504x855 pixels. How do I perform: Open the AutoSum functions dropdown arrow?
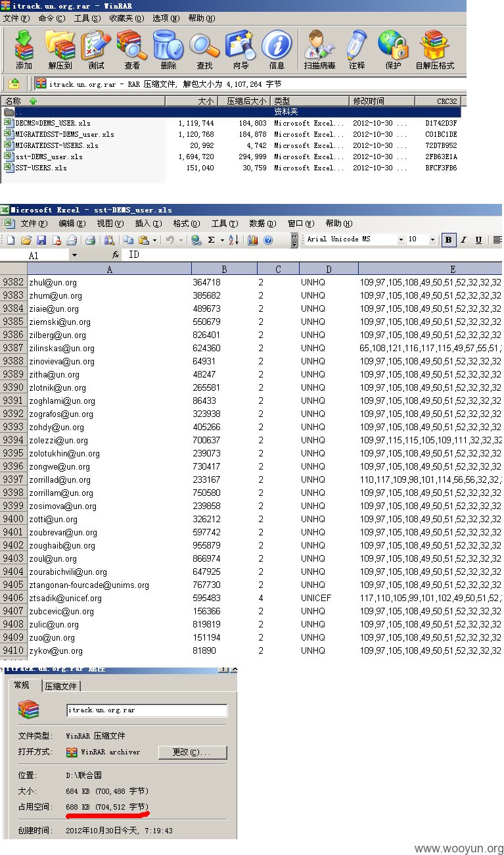pyautogui.click(x=222, y=240)
